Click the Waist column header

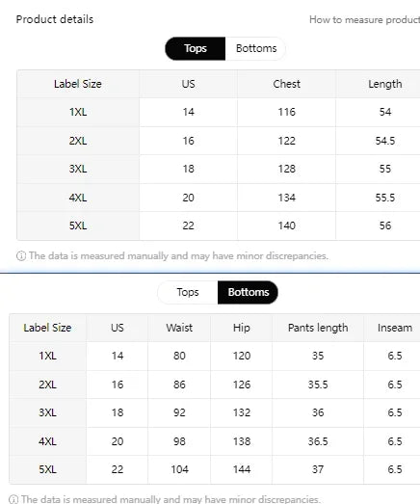(179, 328)
